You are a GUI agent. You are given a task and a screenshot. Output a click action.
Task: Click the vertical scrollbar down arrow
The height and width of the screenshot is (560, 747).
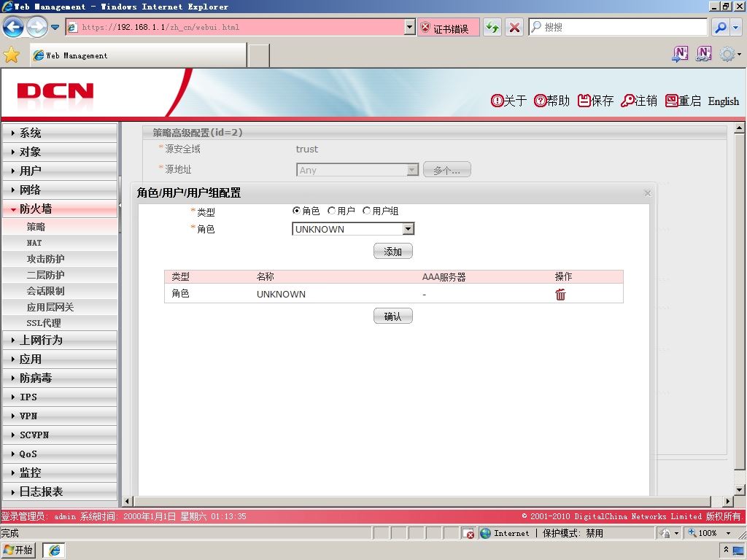pyautogui.click(x=739, y=489)
